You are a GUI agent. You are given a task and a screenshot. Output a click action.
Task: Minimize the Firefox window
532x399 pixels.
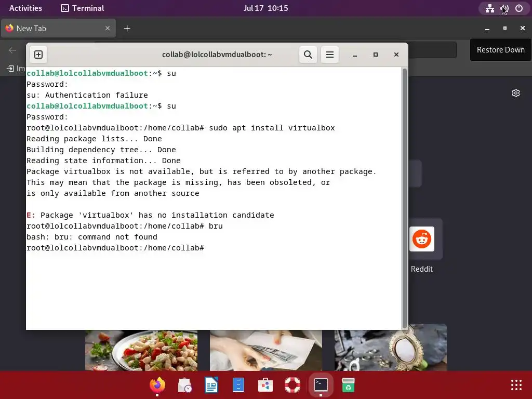487,29
